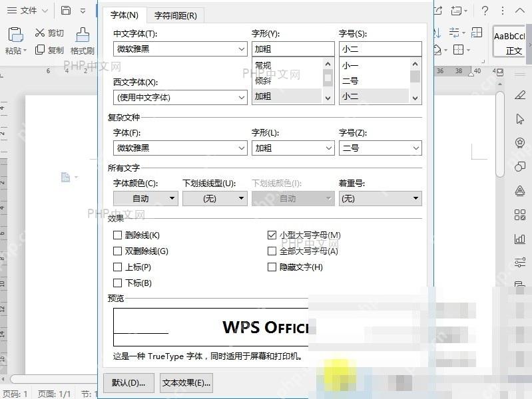Open the 文件 menu
532x399 pixels.
coord(29,11)
